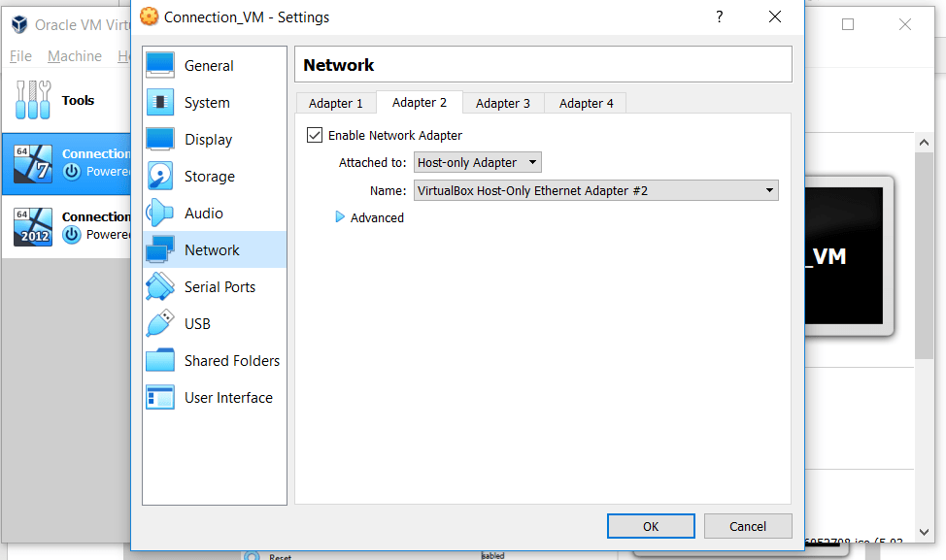Screen dimensions: 946x560
Task: Open the Display settings icon
Action: (x=160, y=139)
